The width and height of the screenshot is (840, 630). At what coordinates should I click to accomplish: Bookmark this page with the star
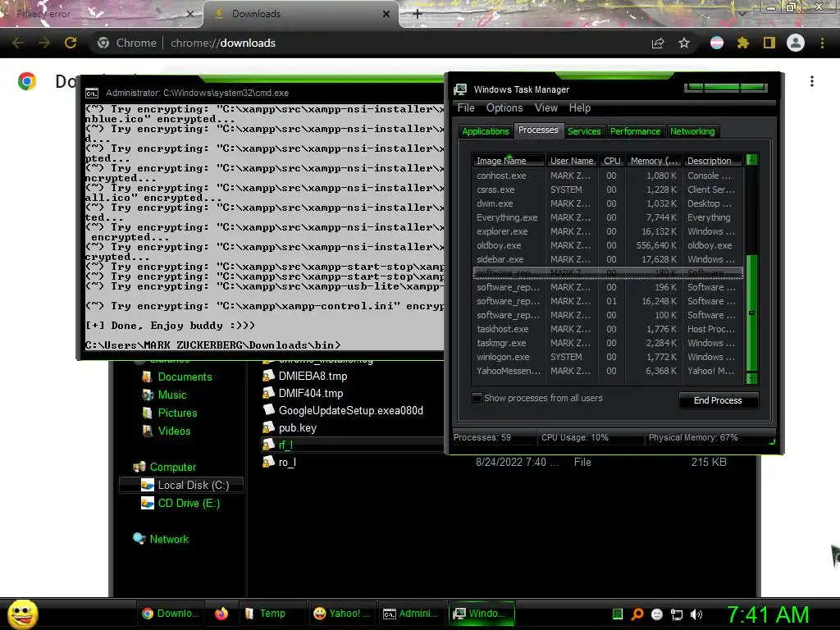click(684, 43)
